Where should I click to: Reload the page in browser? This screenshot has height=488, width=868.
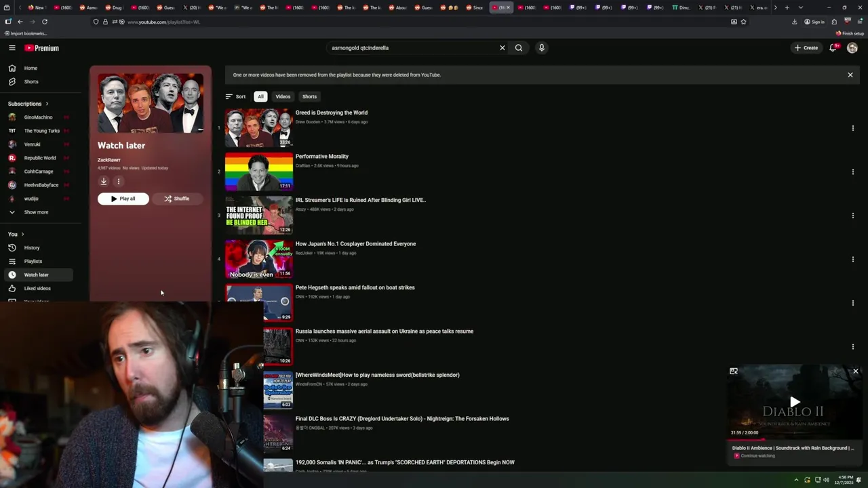pyautogui.click(x=45, y=22)
